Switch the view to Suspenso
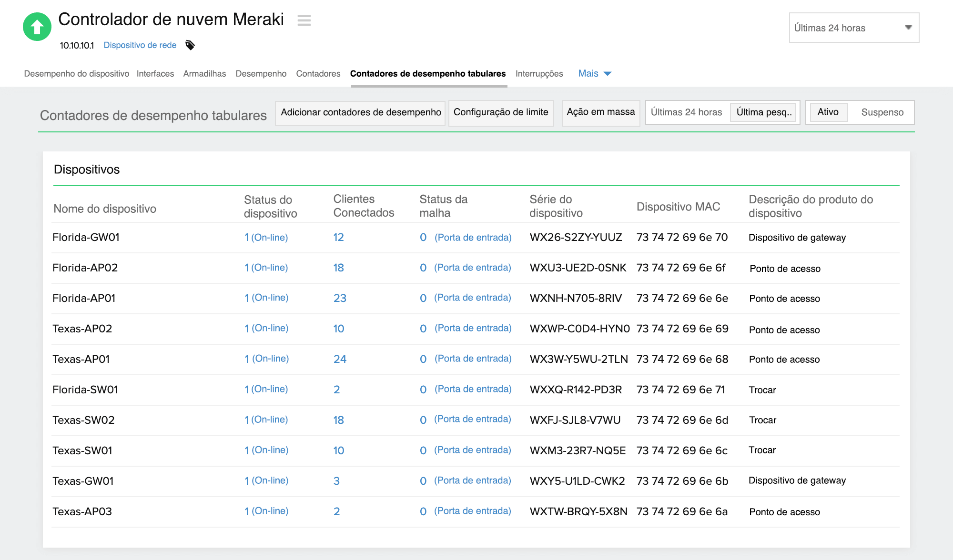953x560 pixels. (x=882, y=112)
